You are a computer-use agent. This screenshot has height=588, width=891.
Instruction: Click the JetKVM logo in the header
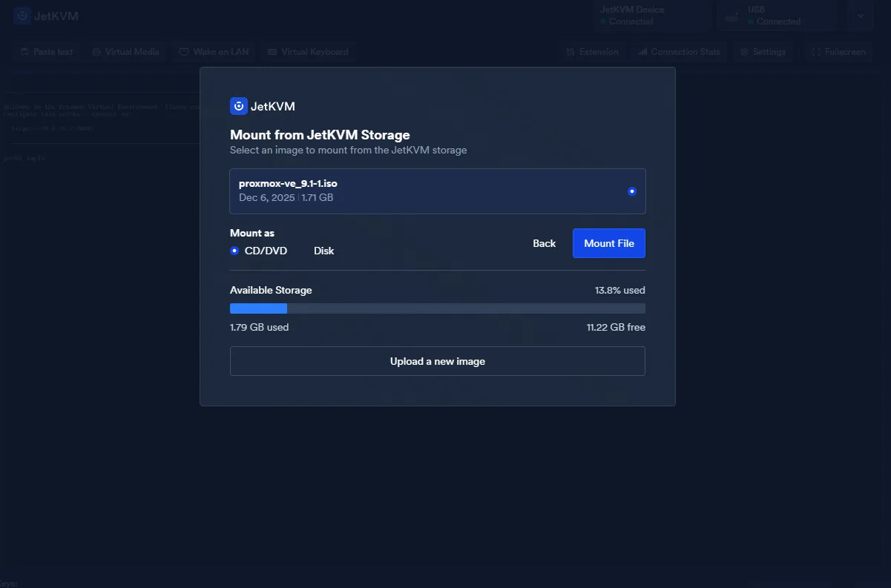[x=46, y=16]
